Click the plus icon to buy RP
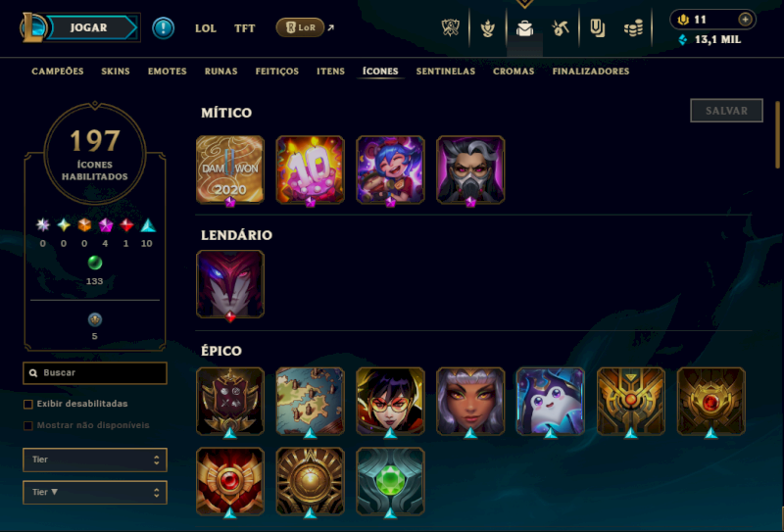784x532 pixels. 745,20
